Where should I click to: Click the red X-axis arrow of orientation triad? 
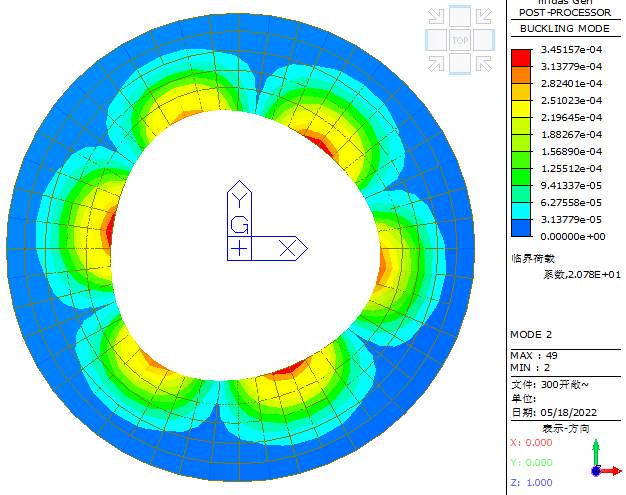click(x=611, y=471)
